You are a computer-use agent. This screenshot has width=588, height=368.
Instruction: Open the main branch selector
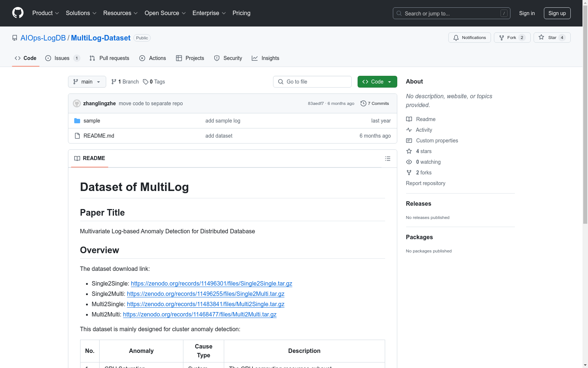[x=87, y=82]
